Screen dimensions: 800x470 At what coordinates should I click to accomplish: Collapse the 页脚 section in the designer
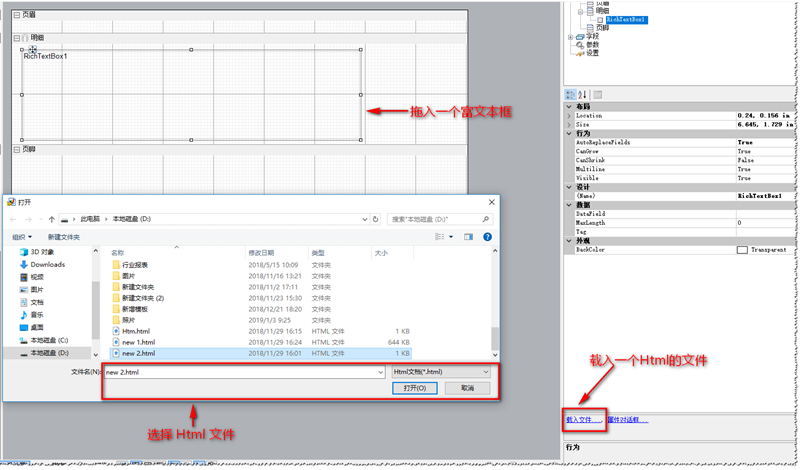16,149
